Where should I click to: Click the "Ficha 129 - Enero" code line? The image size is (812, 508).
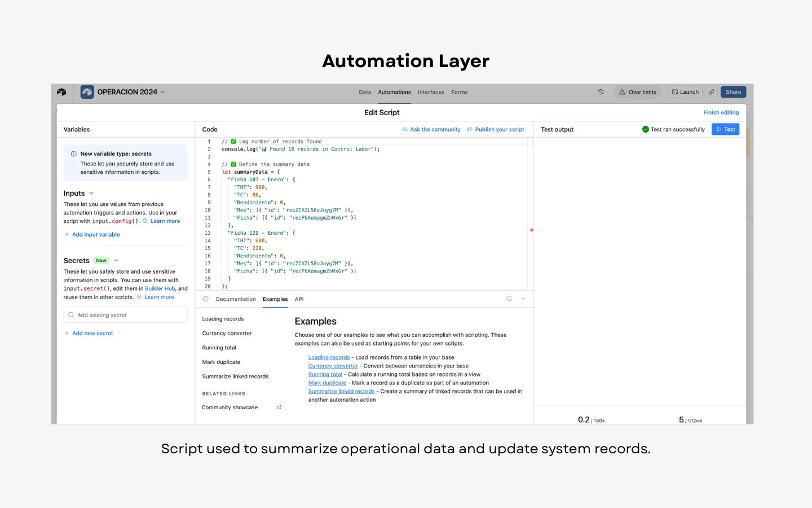pos(262,233)
